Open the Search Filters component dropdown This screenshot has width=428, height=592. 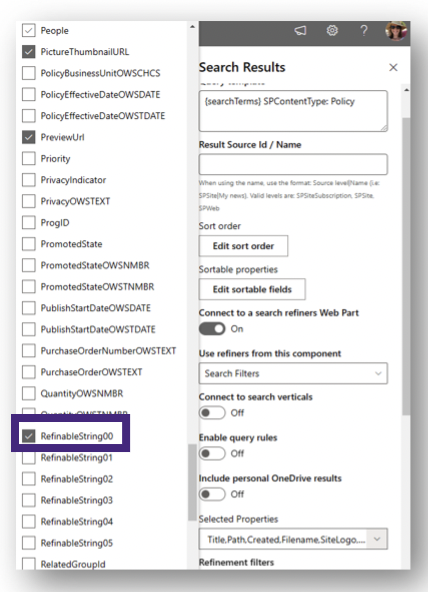[x=293, y=373]
